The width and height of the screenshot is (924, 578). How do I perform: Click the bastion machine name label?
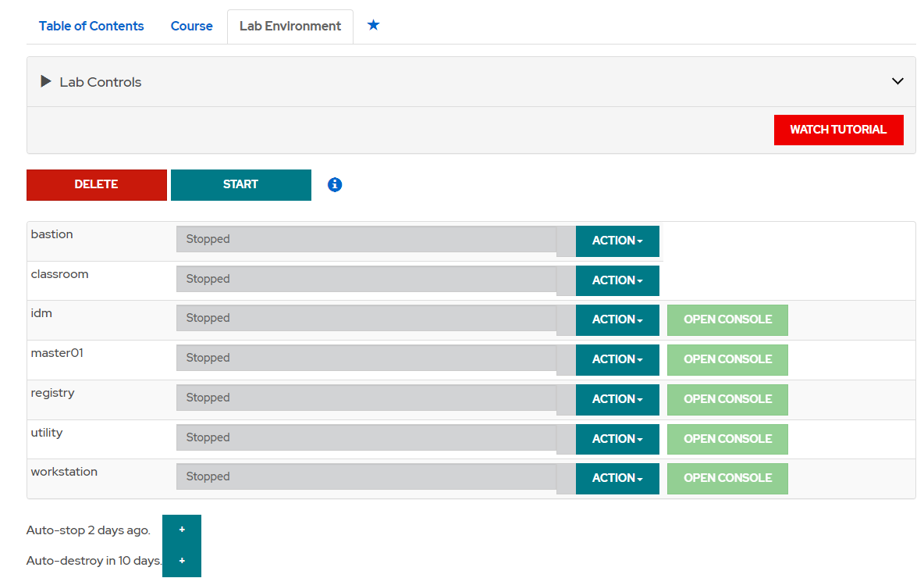52,234
